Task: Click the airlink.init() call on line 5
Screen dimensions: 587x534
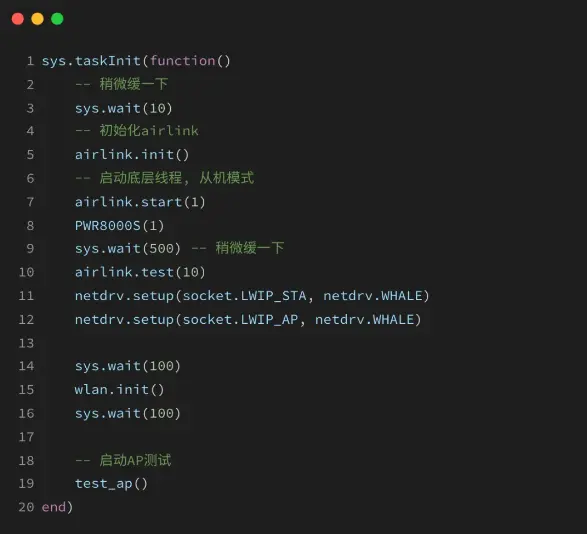Action: coord(132,155)
